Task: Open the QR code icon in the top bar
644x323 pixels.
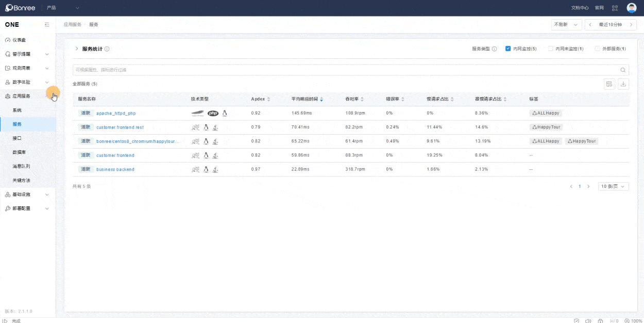Action: (615, 8)
